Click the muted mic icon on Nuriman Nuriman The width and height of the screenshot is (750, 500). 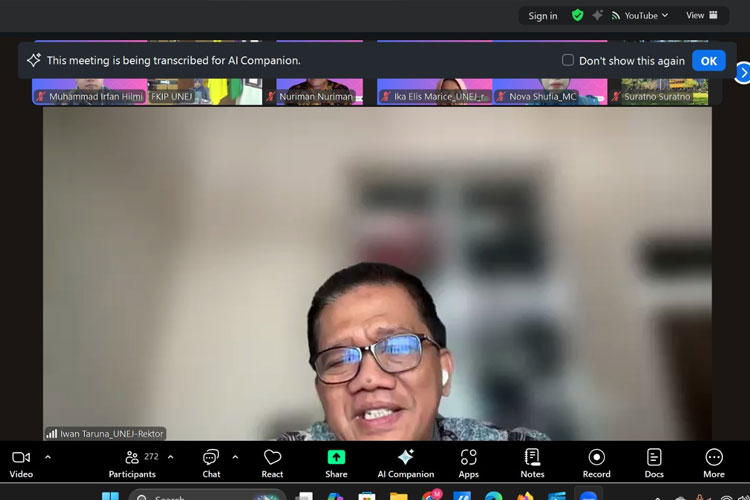(271, 97)
